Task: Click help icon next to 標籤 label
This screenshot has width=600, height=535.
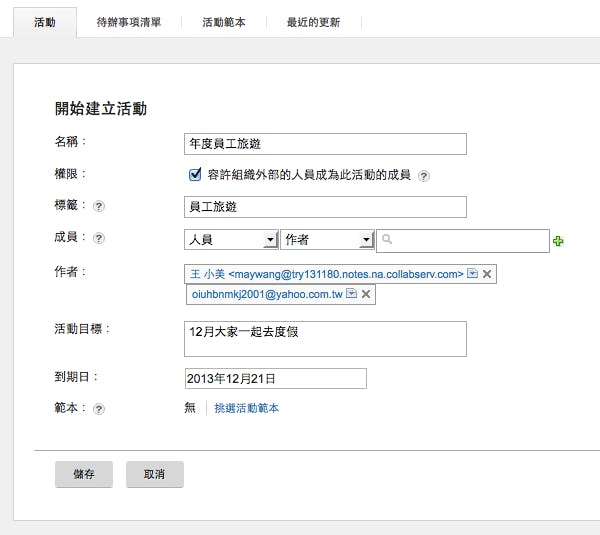Action: point(99,207)
